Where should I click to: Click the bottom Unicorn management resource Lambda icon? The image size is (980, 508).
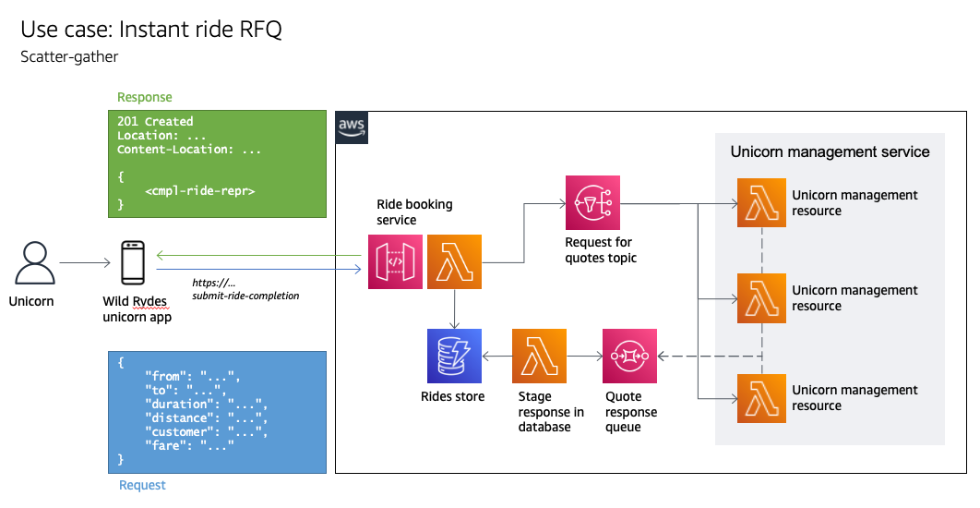[761, 398]
